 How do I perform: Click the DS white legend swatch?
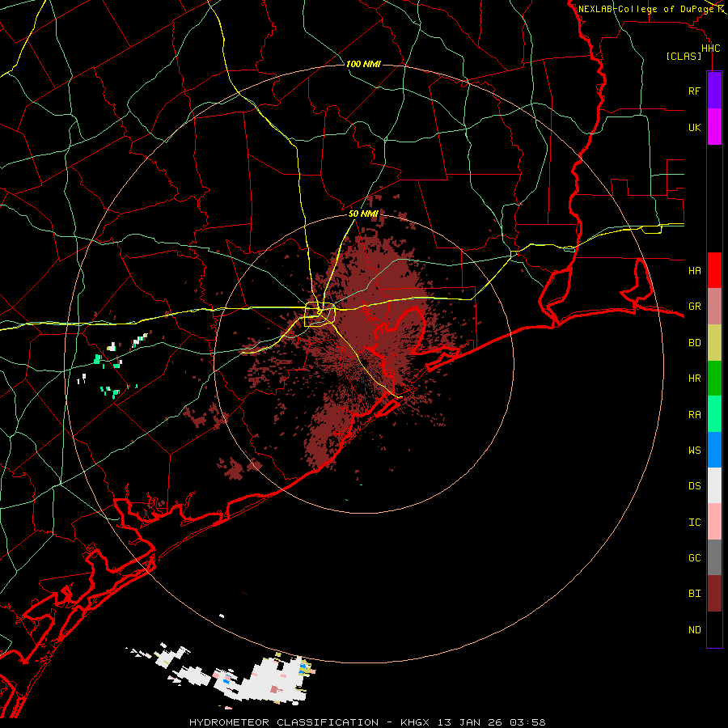click(714, 485)
